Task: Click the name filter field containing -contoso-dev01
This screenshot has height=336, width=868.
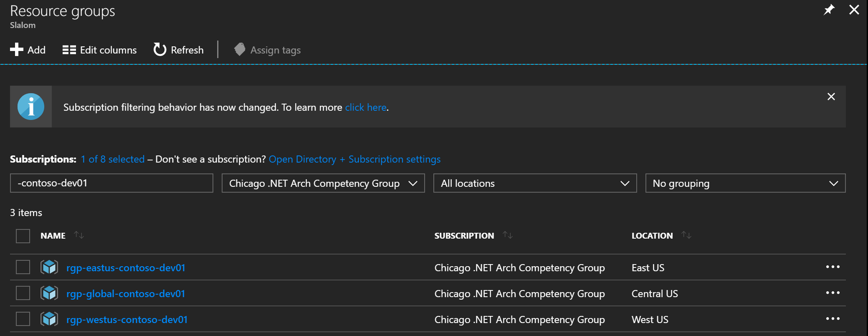Action: (111, 183)
